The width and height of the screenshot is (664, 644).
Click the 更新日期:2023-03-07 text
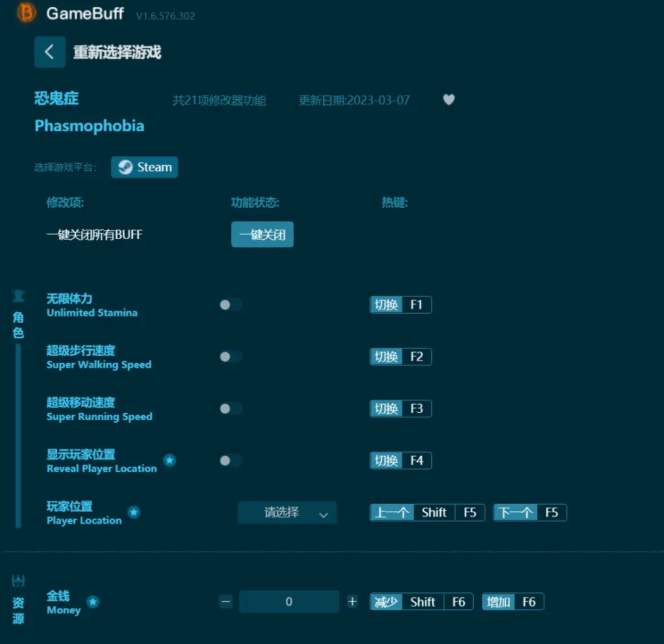355,100
